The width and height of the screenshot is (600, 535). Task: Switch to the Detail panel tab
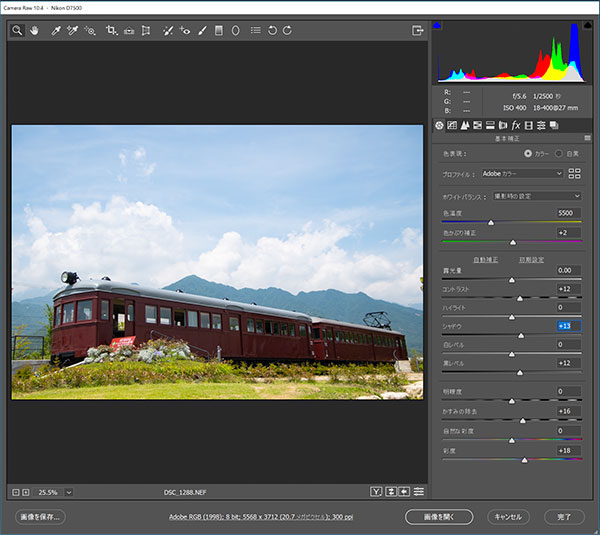click(x=465, y=126)
